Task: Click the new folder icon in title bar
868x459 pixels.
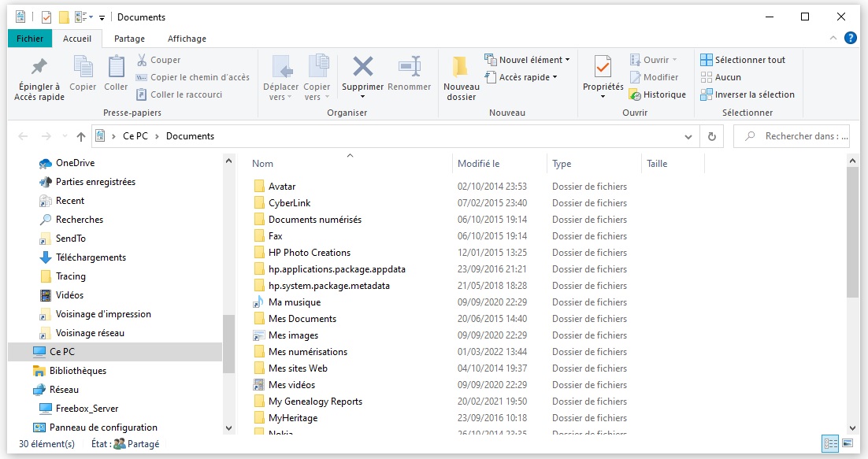Action: pyautogui.click(x=65, y=17)
